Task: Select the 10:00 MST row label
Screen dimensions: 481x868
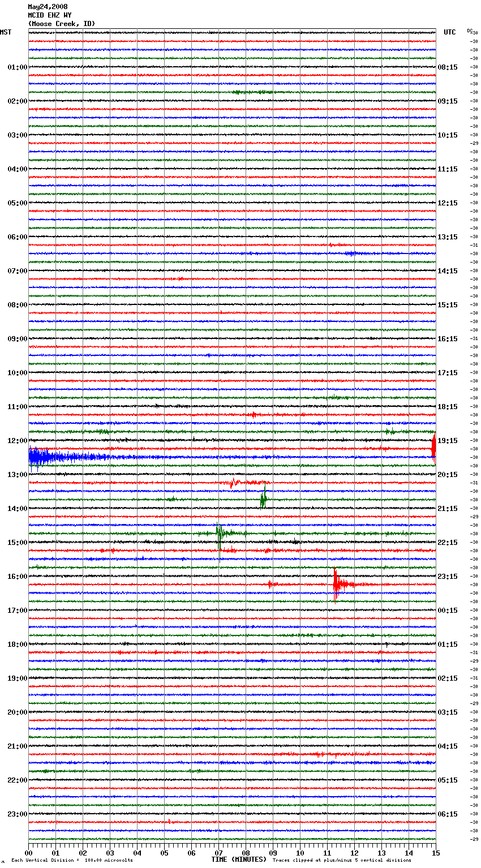Action: click(18, 373)
